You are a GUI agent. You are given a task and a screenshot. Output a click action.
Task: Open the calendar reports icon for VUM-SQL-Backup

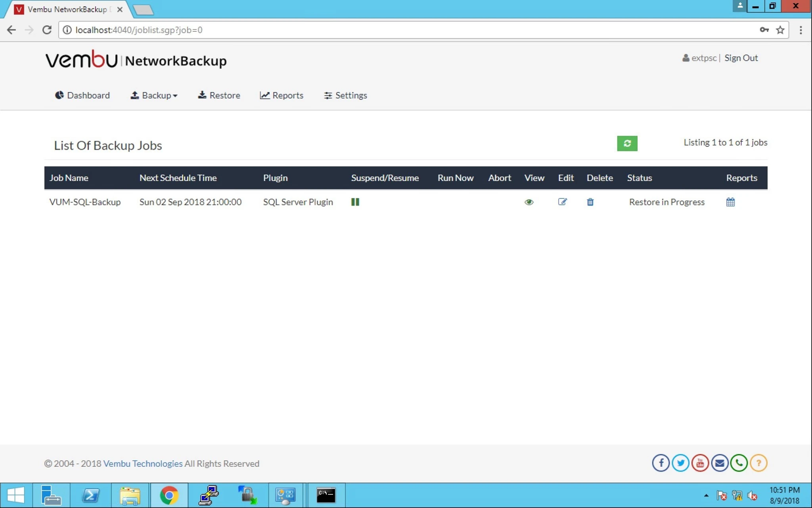730,202
